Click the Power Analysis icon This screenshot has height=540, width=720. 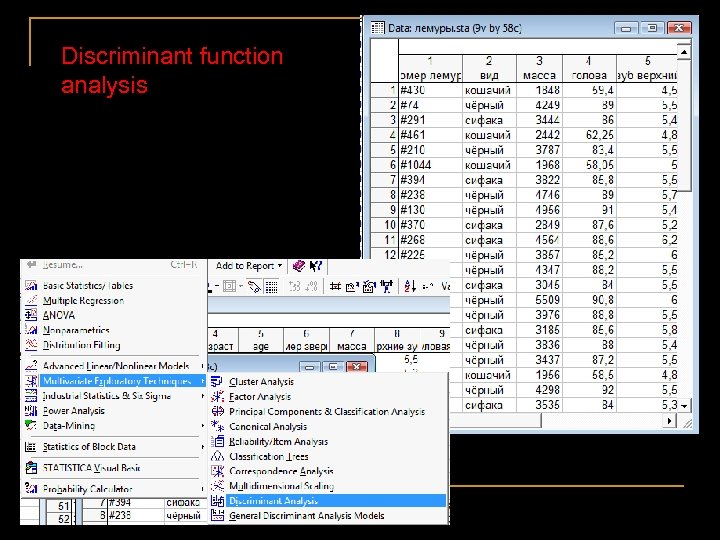[31, 411]
